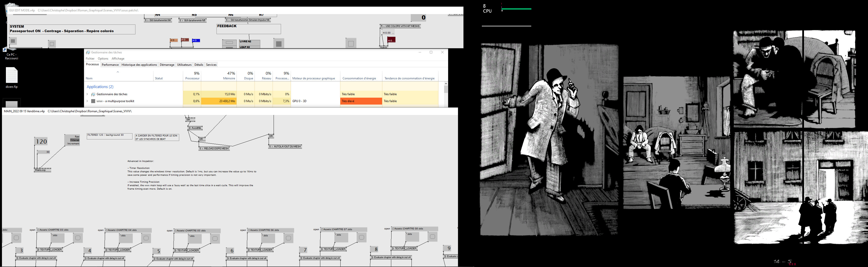Select the TEXTURE_LOADER node under chapter 05

(187, 250)
